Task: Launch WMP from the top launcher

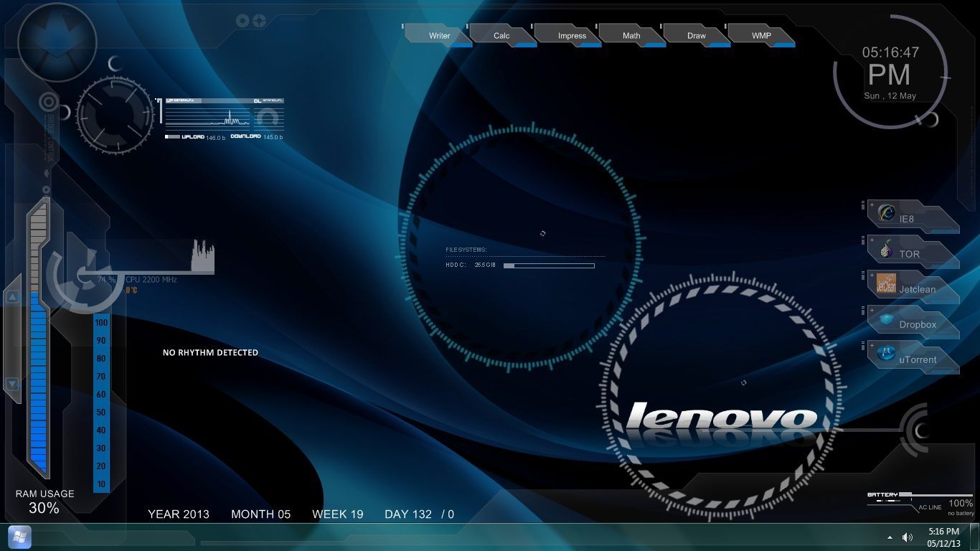Action: click(x=760, y=34)
